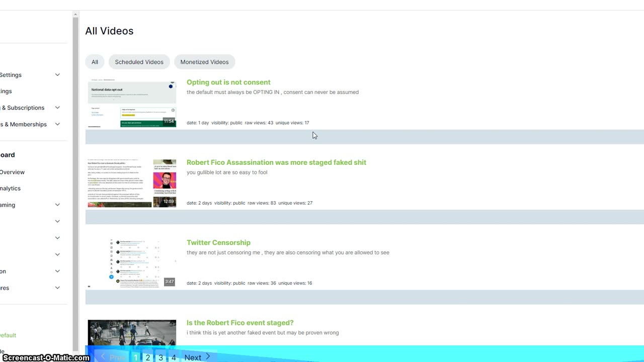Screen dimensions: 644x362
Task: Open 'Is the Robert Fico event staged?' title
Action: click(240, 323)
